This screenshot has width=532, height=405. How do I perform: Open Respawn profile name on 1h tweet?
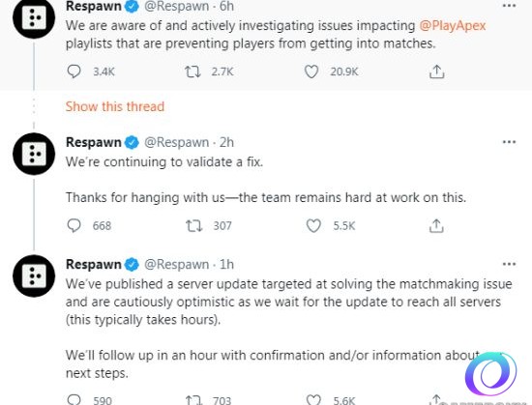point(93,264)
